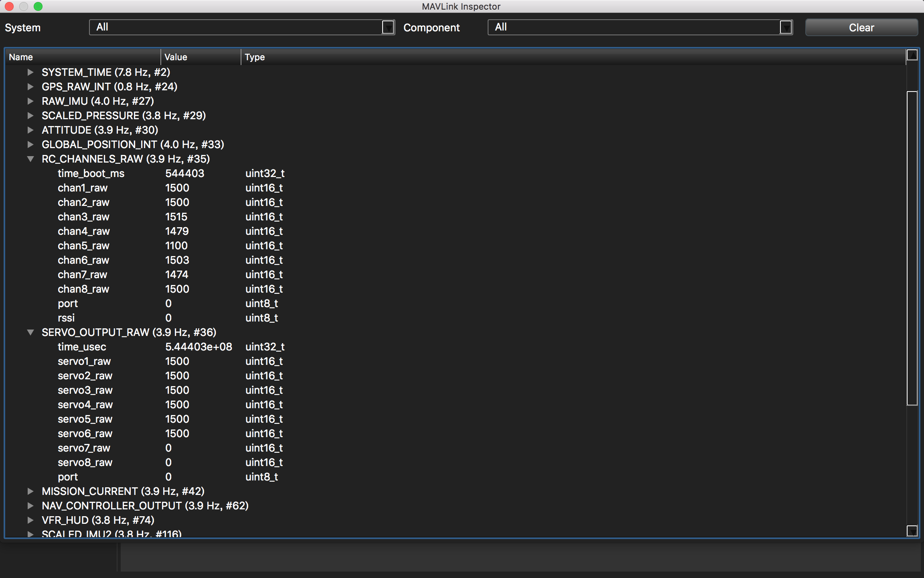Expand the MISSION_CURRENT message row
This screenshot has width=924, height=578.
30,491
